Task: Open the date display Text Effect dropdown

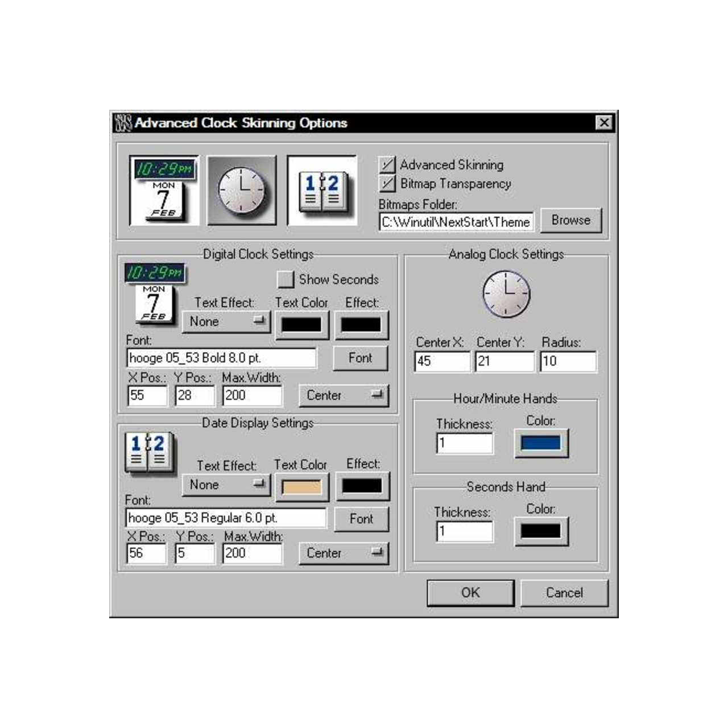Action: pos(226,485)
